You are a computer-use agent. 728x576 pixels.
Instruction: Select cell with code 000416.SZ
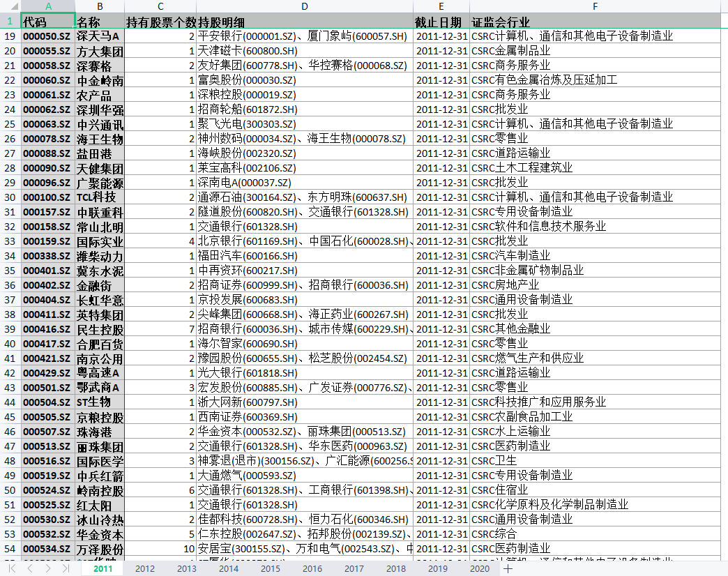[x=48, y=329]
